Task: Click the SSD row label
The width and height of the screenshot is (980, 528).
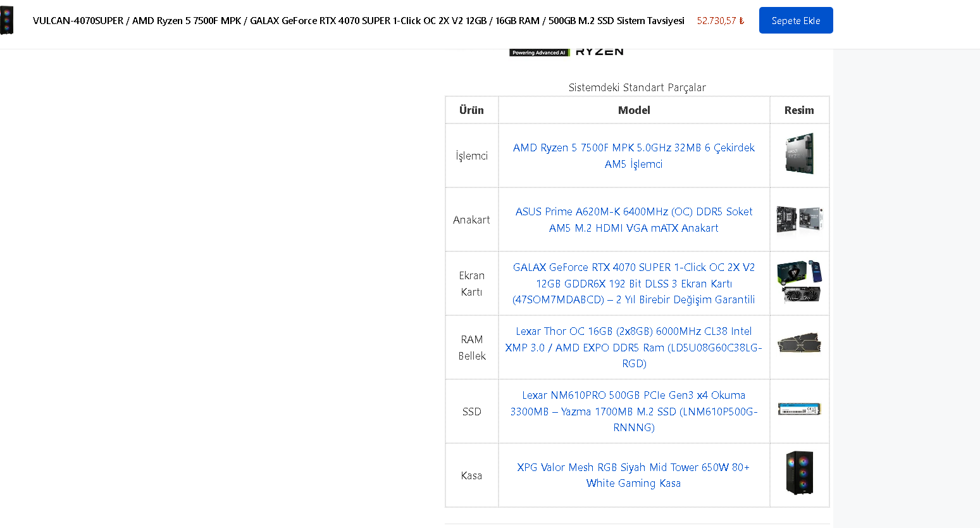Action: 472,412
